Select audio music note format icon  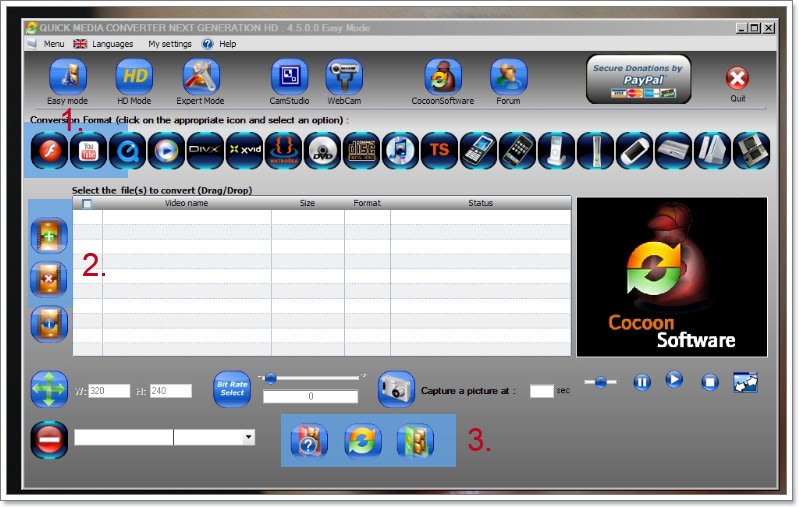tap(401, 150)
